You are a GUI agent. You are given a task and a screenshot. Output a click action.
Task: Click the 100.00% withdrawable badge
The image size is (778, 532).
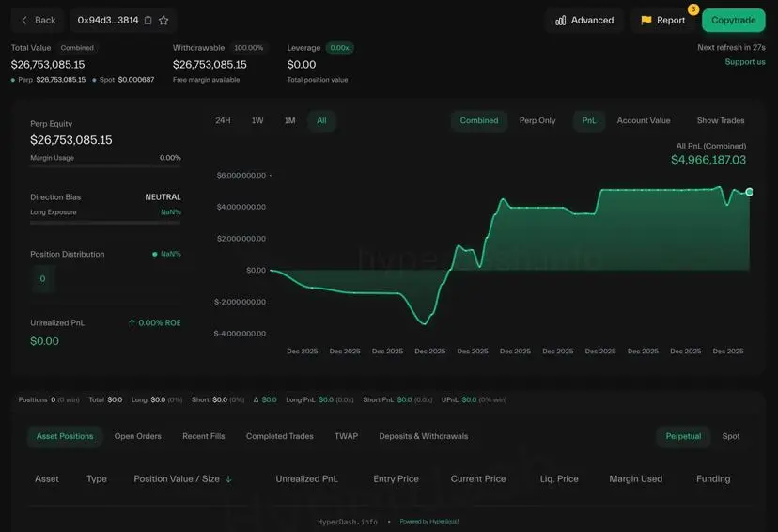click(249, 48)
